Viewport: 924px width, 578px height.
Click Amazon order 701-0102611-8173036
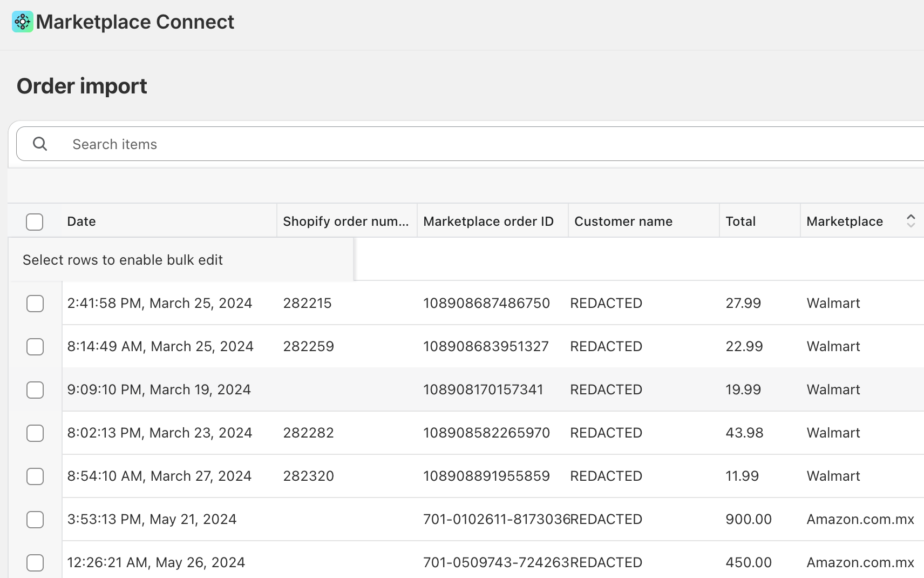(x=496, y=519)
